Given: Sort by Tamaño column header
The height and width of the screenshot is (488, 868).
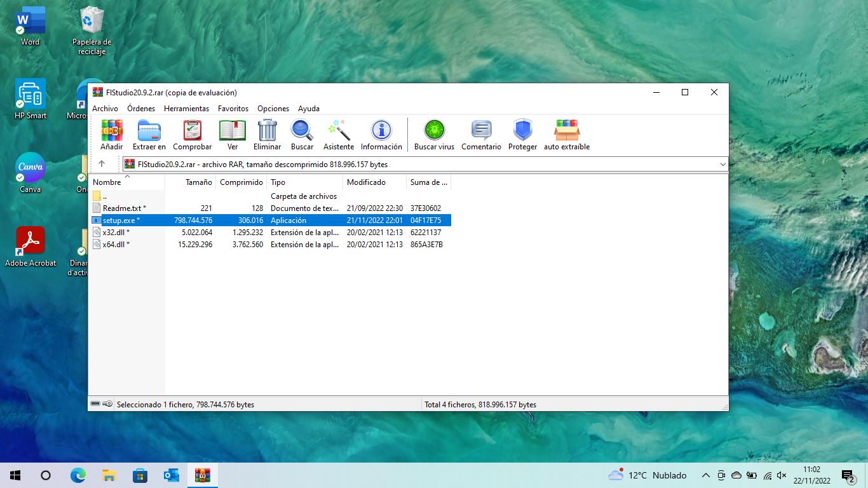Looking at the screenshot, I should coord(198,182).
